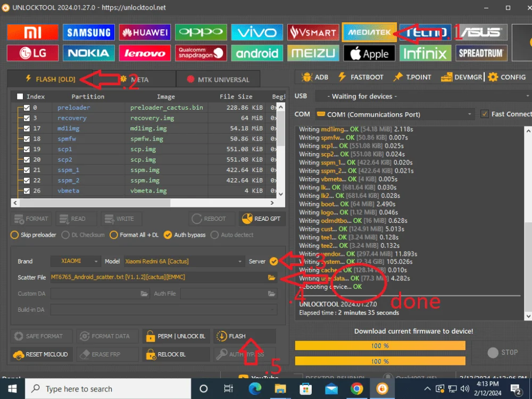This screenshot has width=532, height=399.
Task: Choose the Apple brand tile
Action: click(369, 53)
